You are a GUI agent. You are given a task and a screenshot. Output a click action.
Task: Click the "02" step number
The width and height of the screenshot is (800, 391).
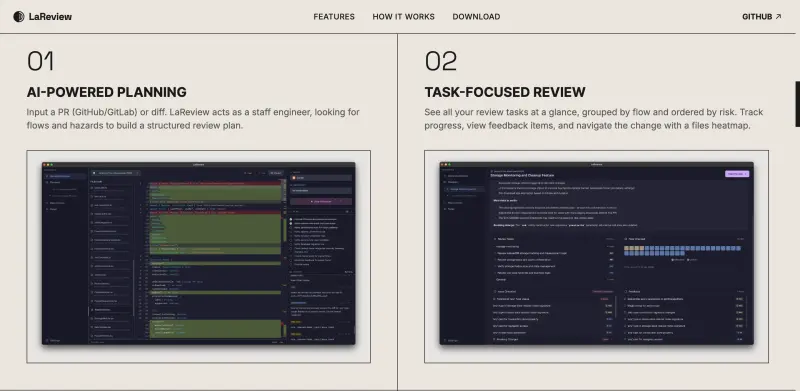(441, 61)
